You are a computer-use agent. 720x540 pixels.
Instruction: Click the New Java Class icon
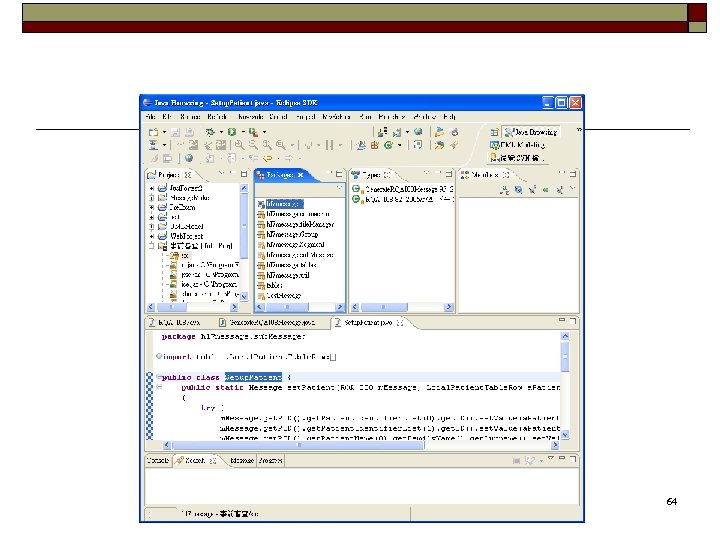[x=388, y=146]
